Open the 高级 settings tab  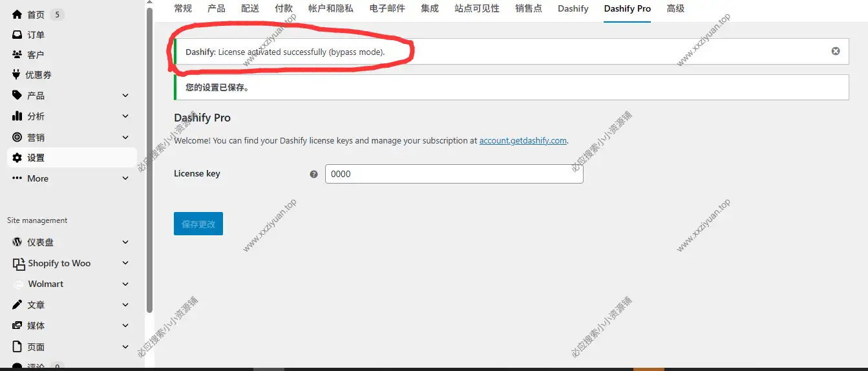click(675, 8)
